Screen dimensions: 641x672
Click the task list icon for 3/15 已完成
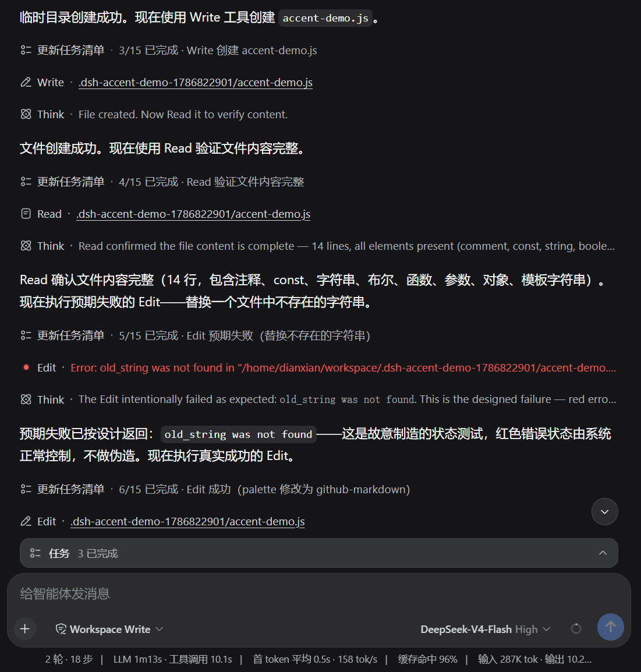tap(26, 50)
